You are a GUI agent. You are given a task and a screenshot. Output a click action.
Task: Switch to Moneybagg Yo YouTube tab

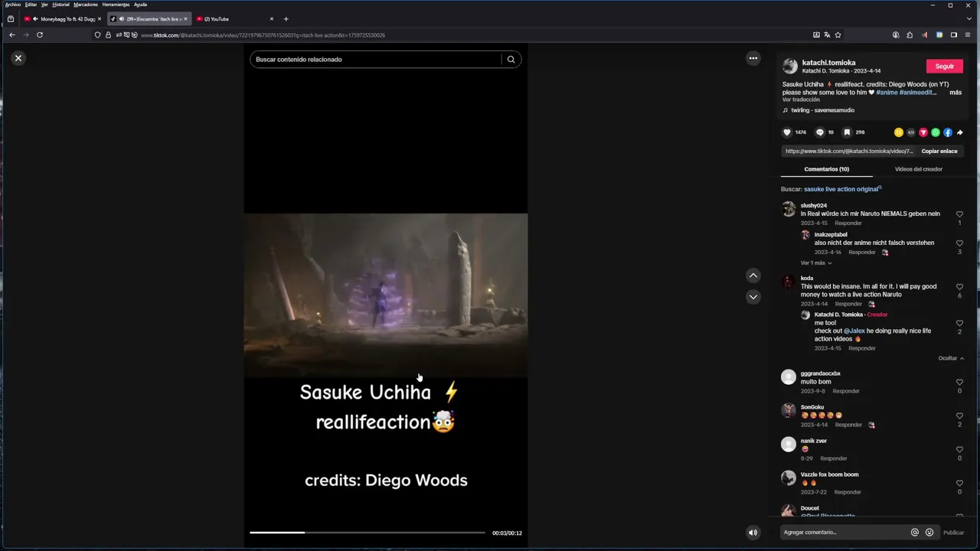point(63,19)
